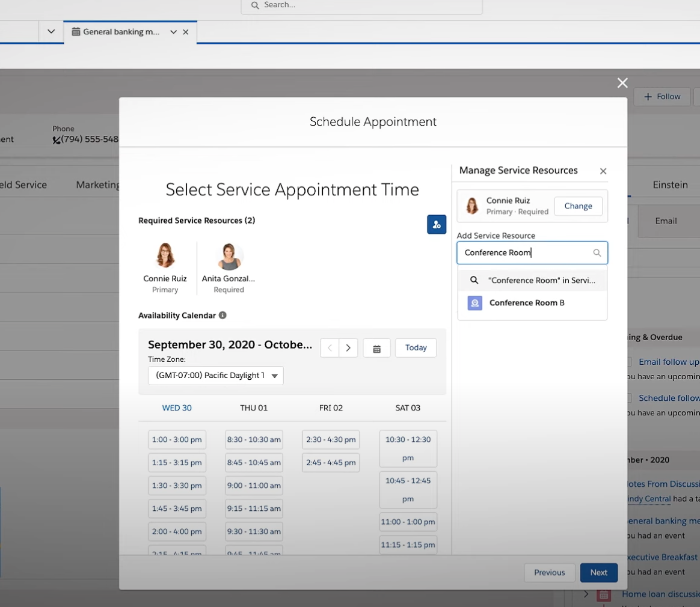Viewport: 700px width, 607px height.
Task: Click the Change button for Connie Ruiz
Action: [x=578, y=206]
